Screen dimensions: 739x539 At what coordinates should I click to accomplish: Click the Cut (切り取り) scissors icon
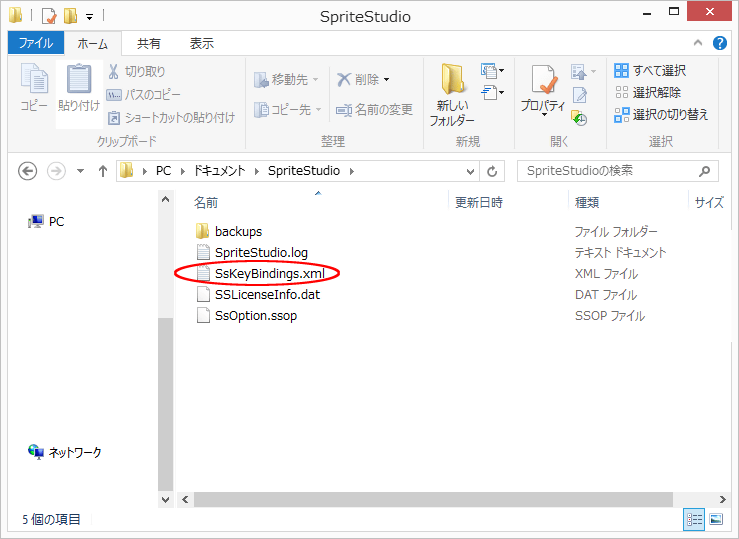click(113, 71)
